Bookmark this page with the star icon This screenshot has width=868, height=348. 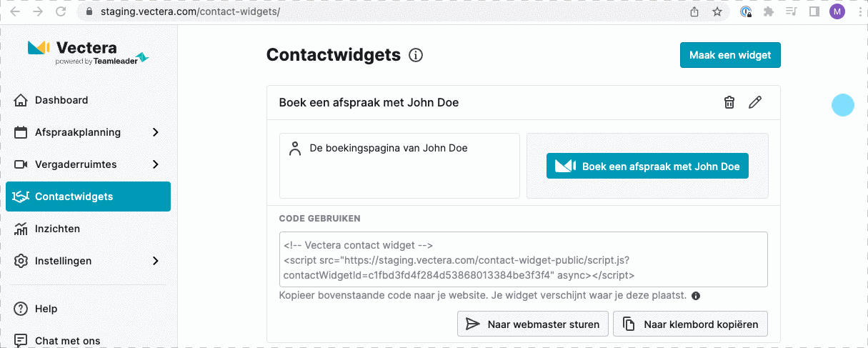point(717,11)
